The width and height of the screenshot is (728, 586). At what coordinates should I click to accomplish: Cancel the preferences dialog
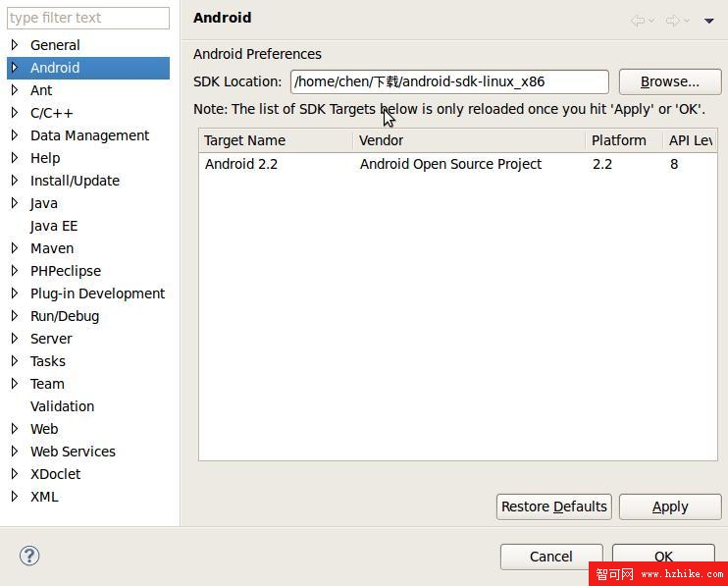pos(550,557)
